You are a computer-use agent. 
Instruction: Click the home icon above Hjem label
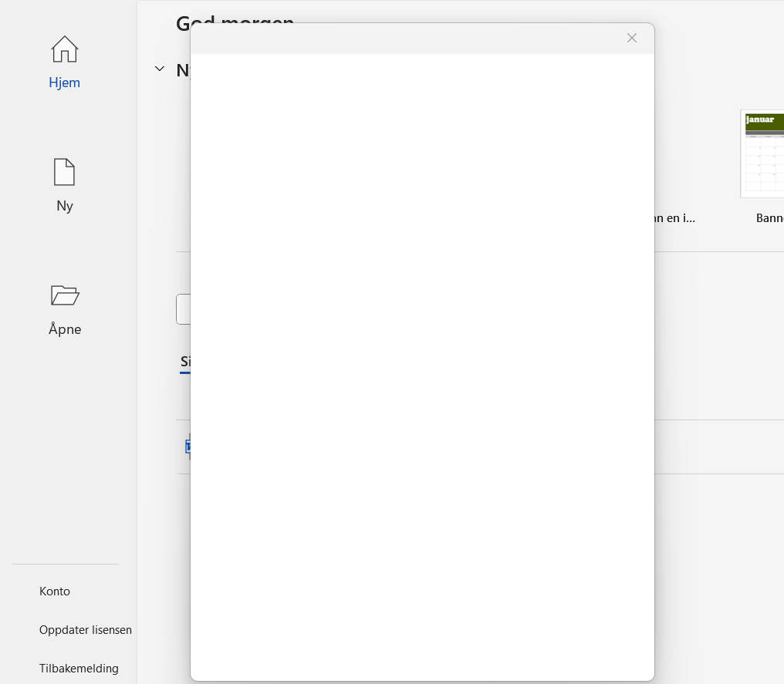coord(64,49)
